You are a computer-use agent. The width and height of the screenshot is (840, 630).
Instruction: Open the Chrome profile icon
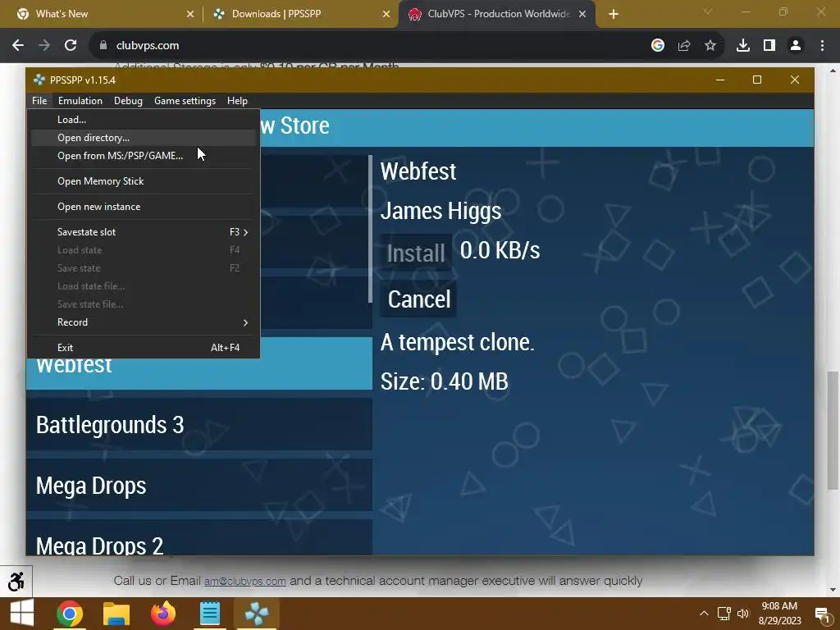(x=796, y=46)
